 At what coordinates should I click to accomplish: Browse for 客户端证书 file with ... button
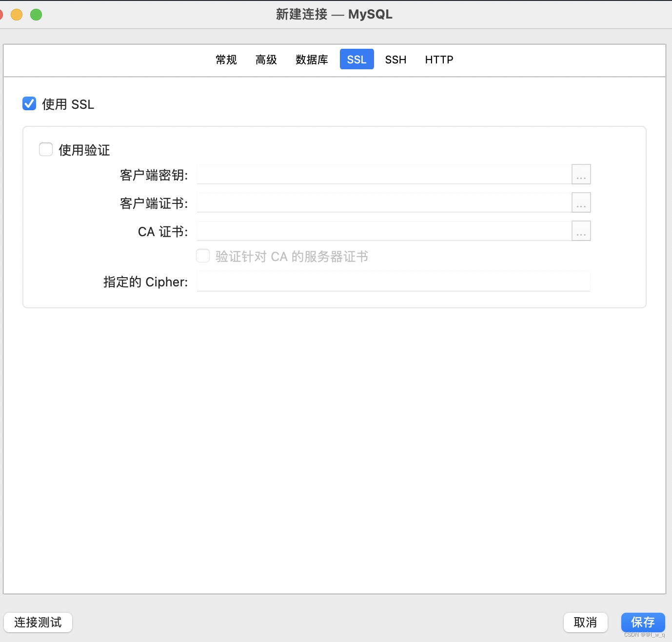[x=581, y=202]
